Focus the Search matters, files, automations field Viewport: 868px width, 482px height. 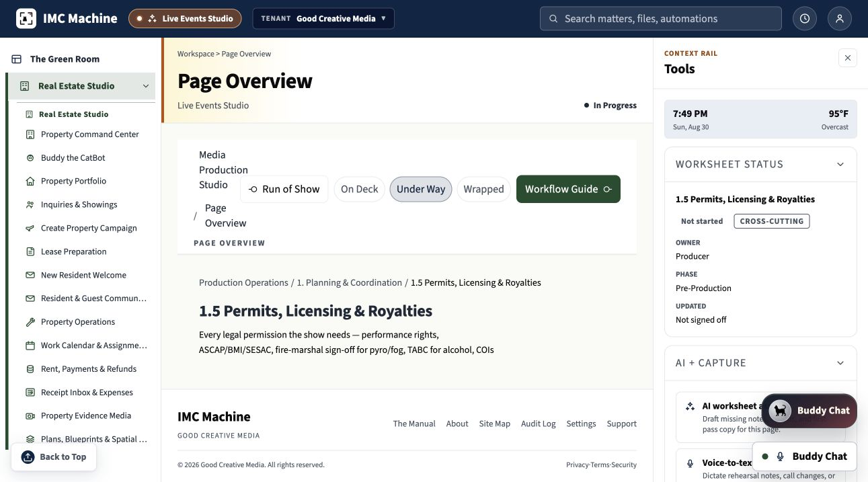[661, 19]
